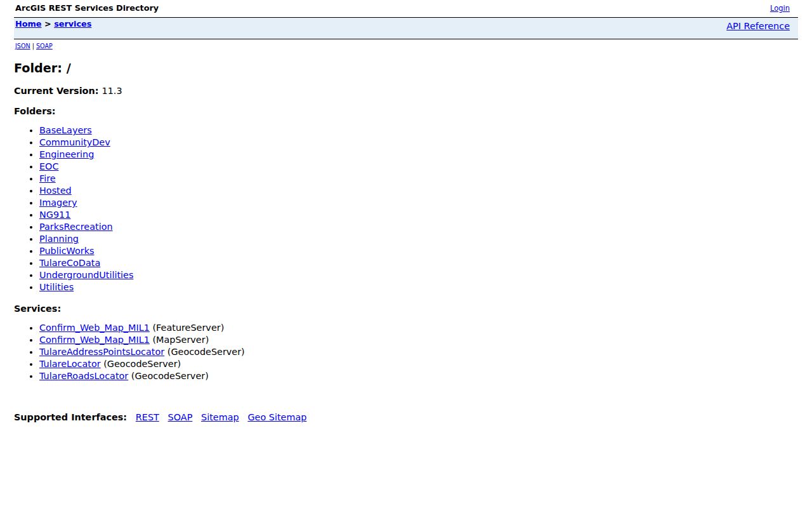Open the ParksRecreation folder
812x508 pixels.
tap(75, 227)
